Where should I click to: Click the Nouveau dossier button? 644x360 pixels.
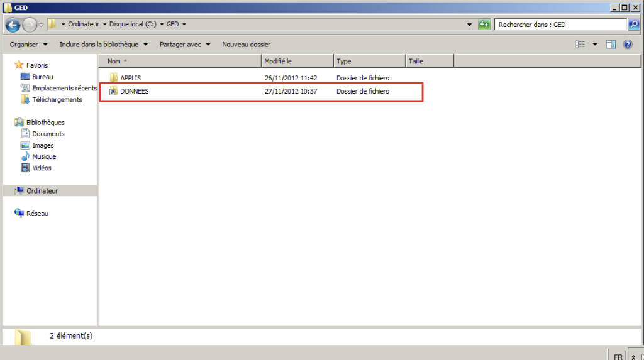246,45
